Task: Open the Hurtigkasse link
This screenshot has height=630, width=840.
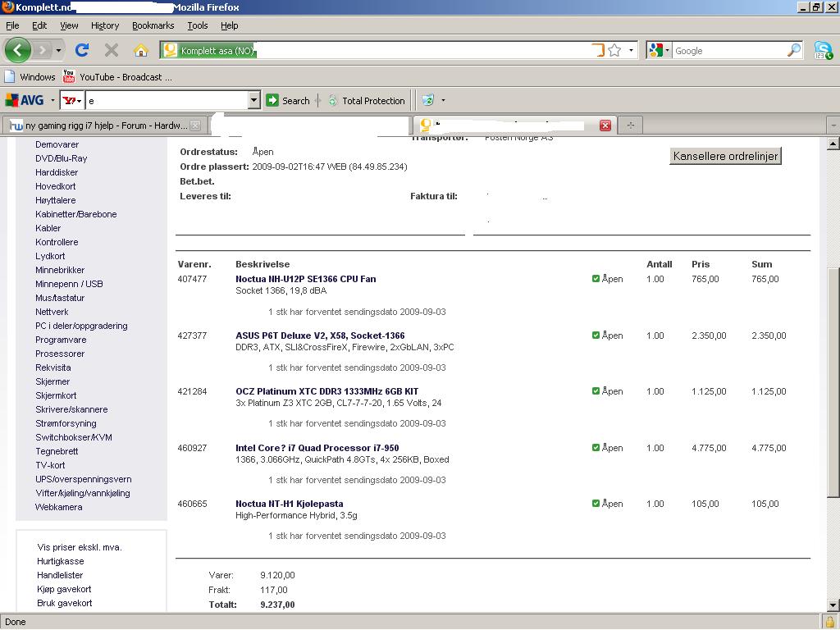Action: click(61, 561)
